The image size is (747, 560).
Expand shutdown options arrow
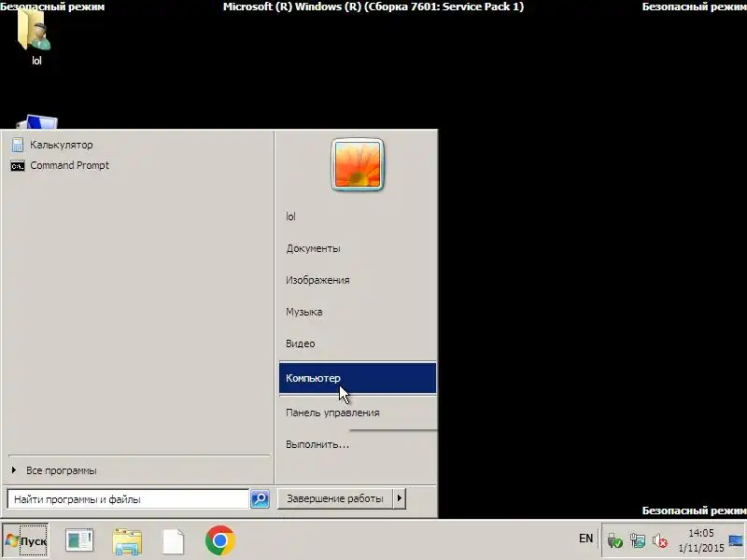coord(400,498)
